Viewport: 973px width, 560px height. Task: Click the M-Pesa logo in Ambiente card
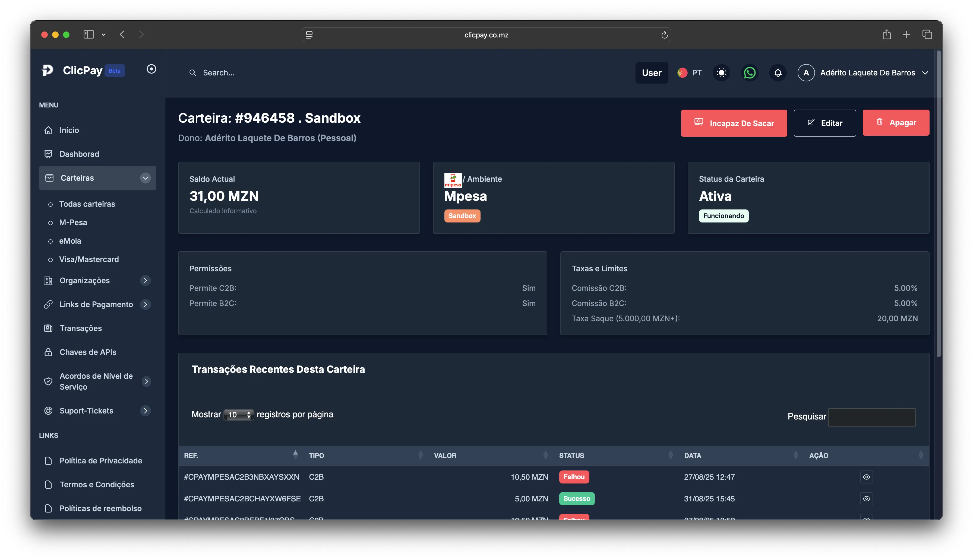[x=453, y=180]
